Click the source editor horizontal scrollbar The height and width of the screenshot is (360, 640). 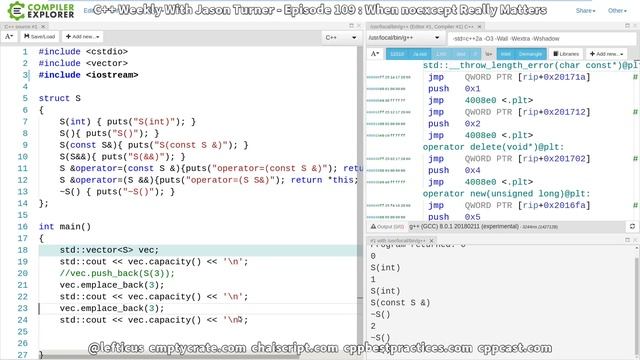[169, 356]
